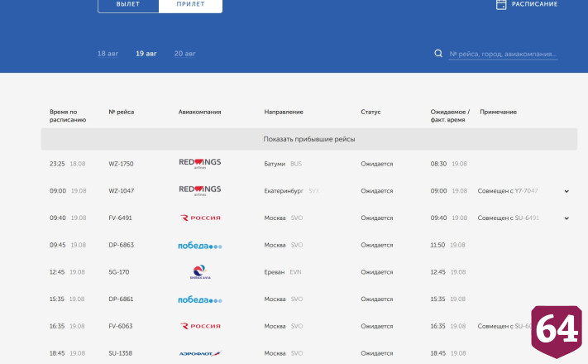Select flight number WZ-1047
Viewport: 588px width, 364px height.
click(x=121, y=191)
